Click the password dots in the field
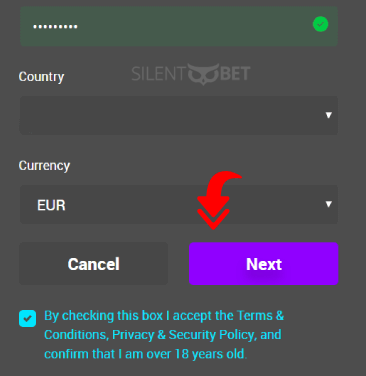Screen dimensions: 366x376 55,26
